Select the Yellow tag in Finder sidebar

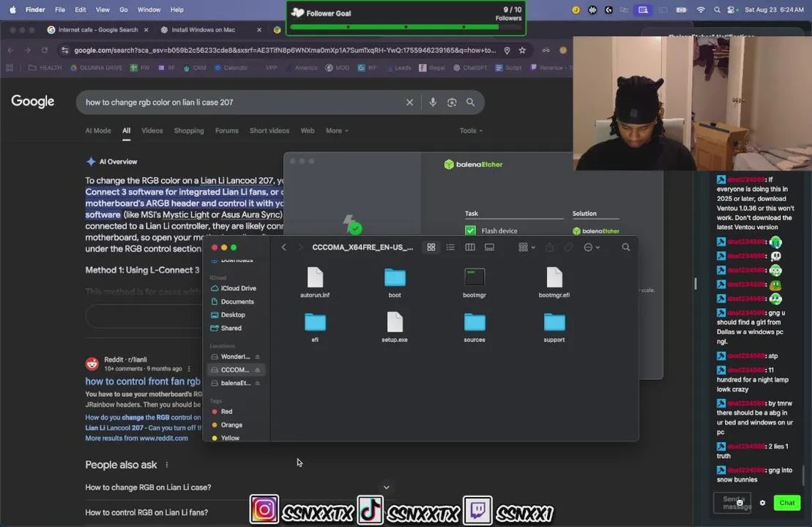tap(230, 438)
